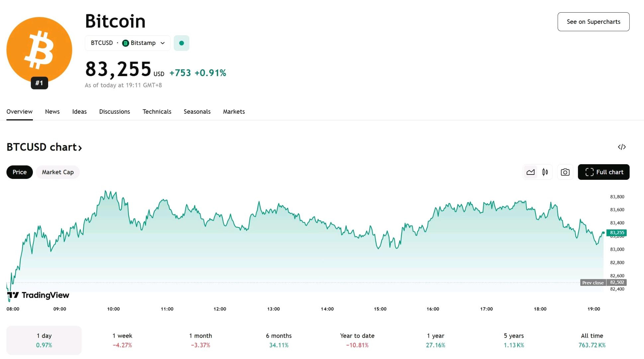Open the Technicals tab
The height and width of the screenshot is (359, 644).
tap(157, 112)
